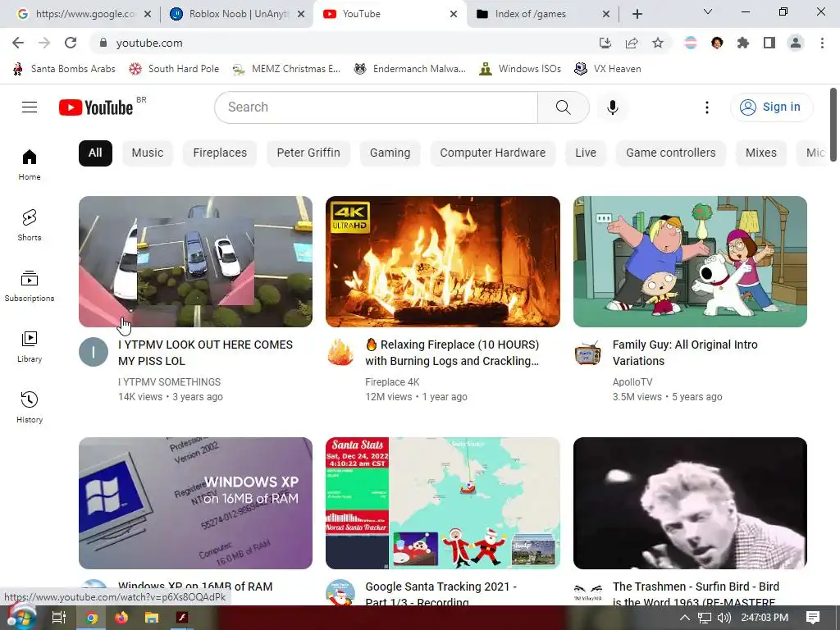
Task: Open the I YTPMV SOMETHINGS channel avatar
Action: tap(94, 352)
